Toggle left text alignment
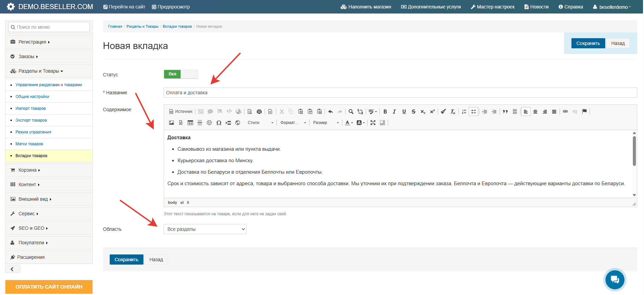Image resolution: width=644 pixels, height=295 pixels. point(526,112)
